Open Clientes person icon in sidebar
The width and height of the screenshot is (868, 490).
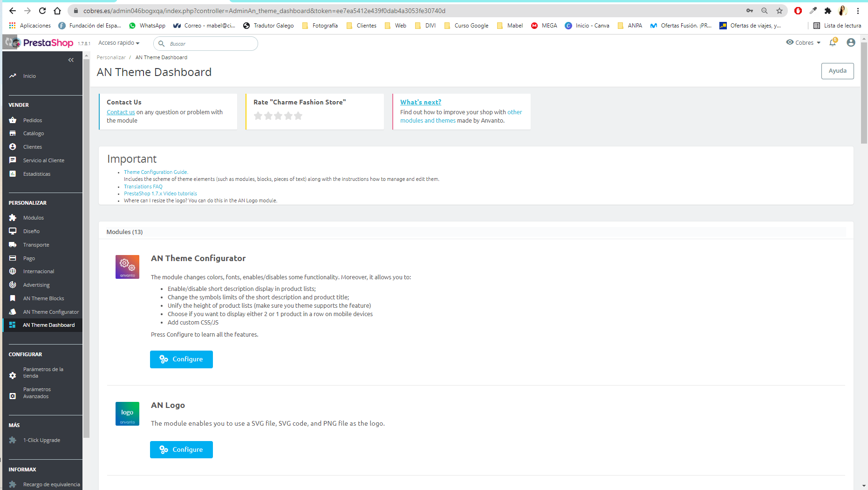[13, 147]
